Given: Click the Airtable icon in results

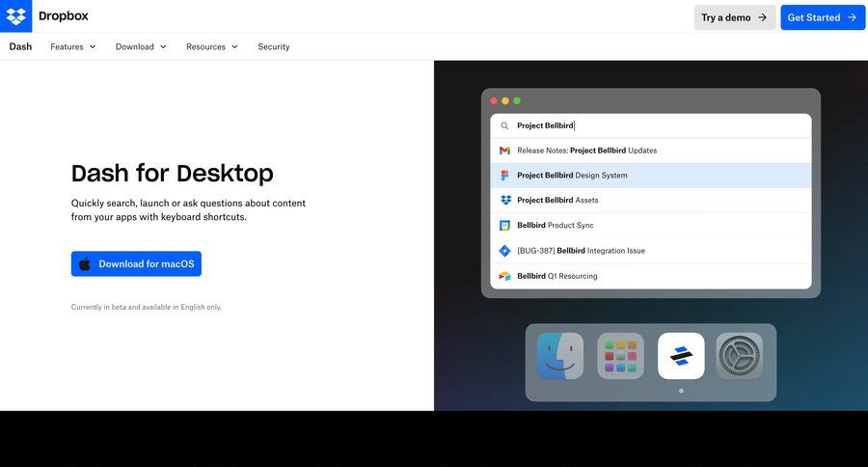Looking at the screenshot, I should point(504,276).
